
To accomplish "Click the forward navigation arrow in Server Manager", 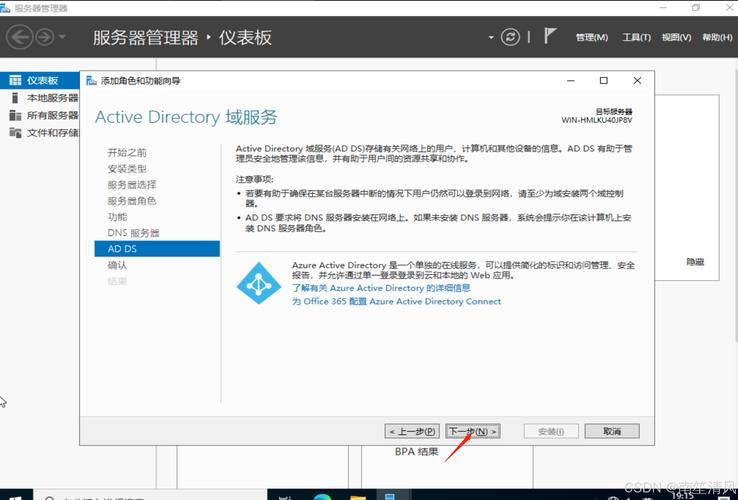I will pos(45,37).
